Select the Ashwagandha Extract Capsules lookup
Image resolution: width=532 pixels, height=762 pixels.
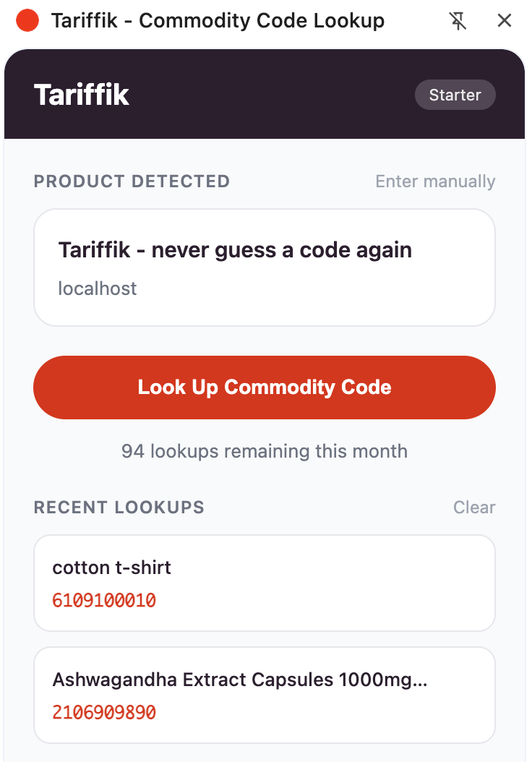(265, 695)
